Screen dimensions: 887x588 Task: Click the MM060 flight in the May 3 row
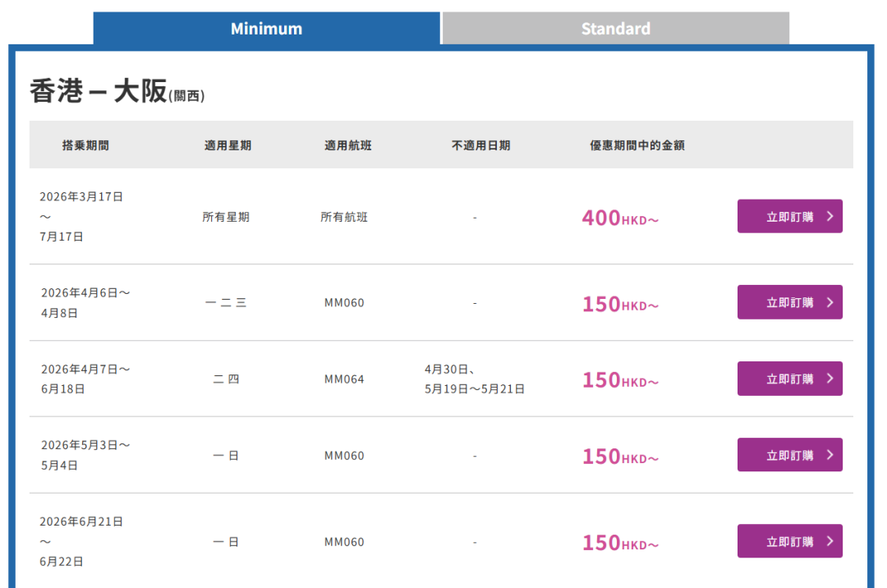click(x=344, y=456)
